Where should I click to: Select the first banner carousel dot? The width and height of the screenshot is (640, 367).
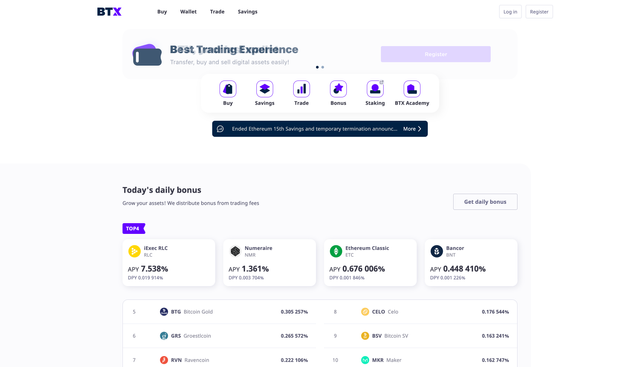point(317,67)
